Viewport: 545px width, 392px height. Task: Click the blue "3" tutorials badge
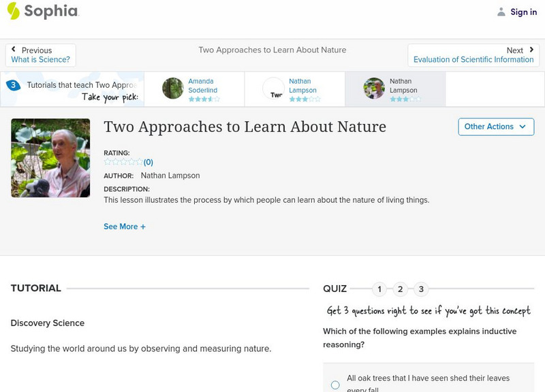pos(12,84)
